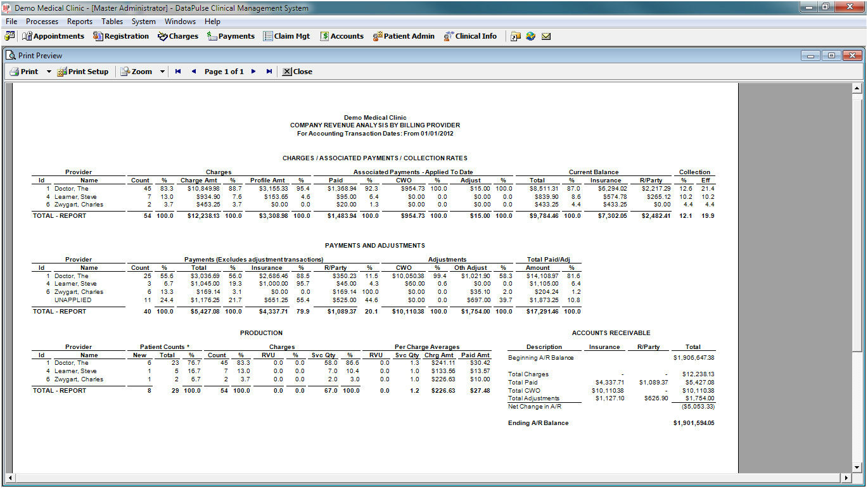868x489 pixels.
Task: Click the globe icon in the toolbar
Action: 531,36
